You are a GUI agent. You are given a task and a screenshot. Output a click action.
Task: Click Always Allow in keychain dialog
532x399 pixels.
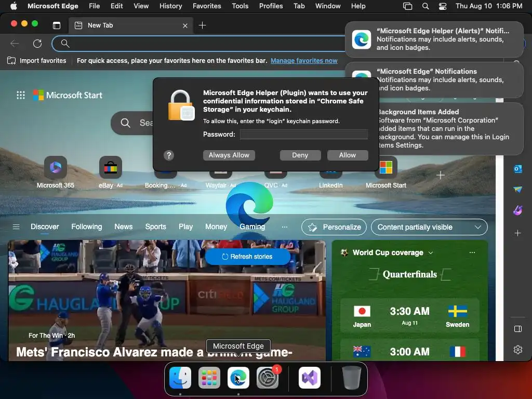pos(229,155)
